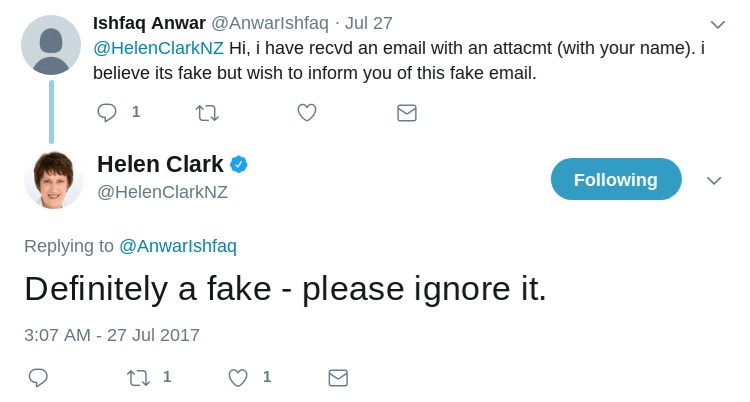Image resolution: width=750 pixels, height=402 pixels.
Task: Reply to Helen Clark's tweet
Action: point(38,377)
